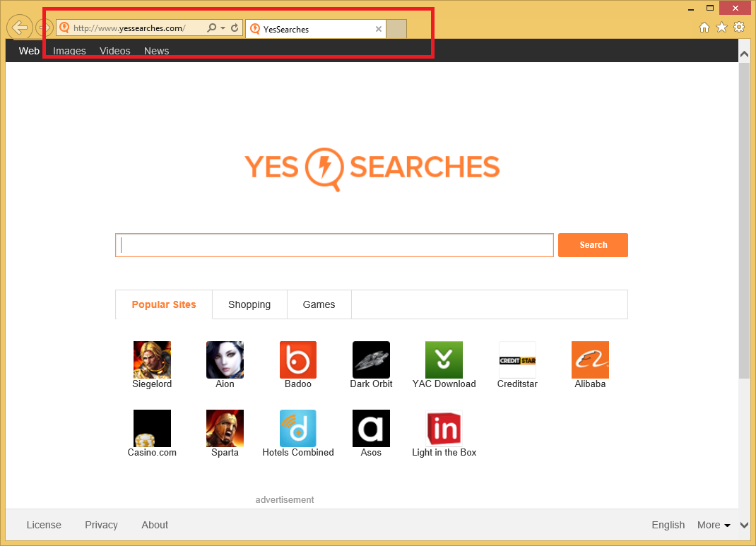The image size is (756, 546).
Task: Change language using the English selector
Action: tap(668, 525)
